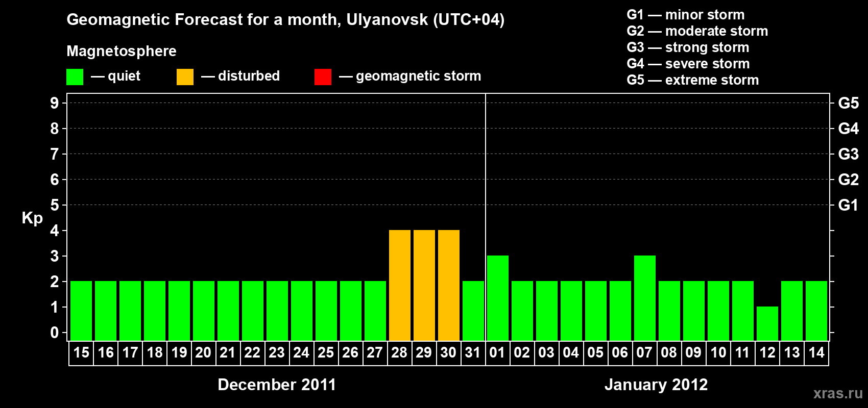Image resolution: width=868 pixels, height=408 pixels.
Task: Click the chart title about Ulyanovsk
Action: point(285,20)
